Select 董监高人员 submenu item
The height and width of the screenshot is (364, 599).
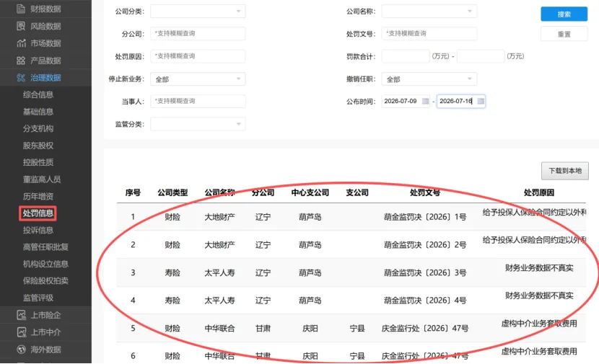pos(42,179)
